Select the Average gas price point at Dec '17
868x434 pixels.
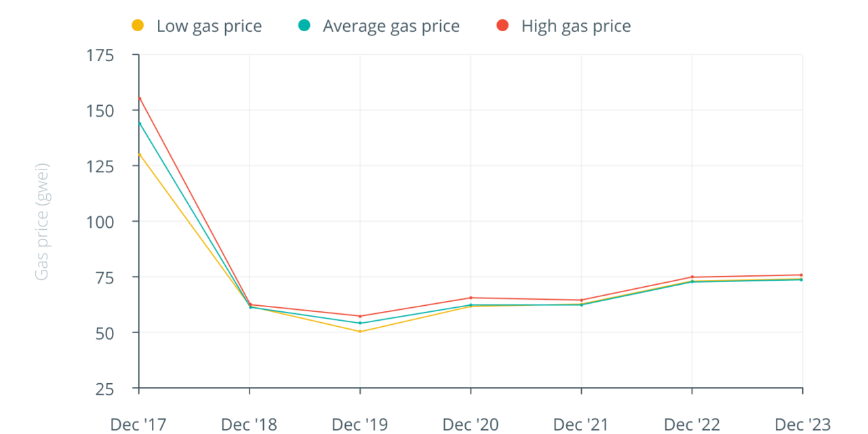point(139,123)
